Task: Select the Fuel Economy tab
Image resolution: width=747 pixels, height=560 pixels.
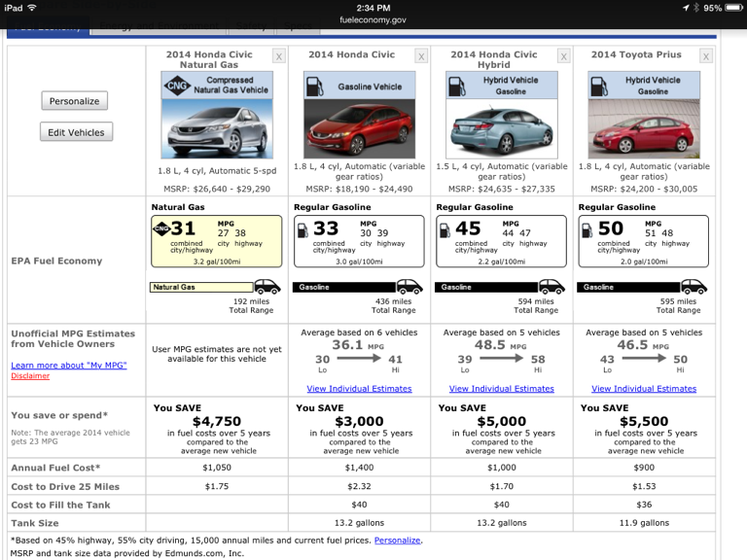Action: pos(48,26)
